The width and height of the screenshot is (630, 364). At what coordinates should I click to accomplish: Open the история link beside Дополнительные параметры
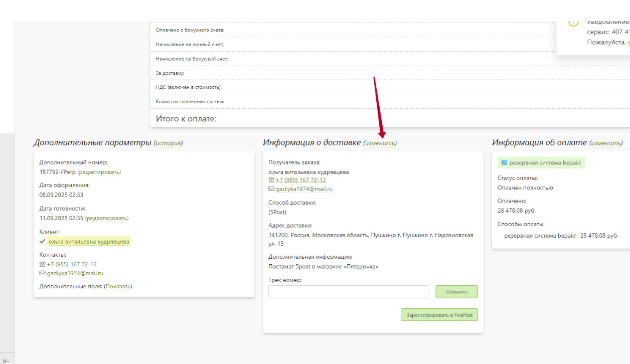168,143
